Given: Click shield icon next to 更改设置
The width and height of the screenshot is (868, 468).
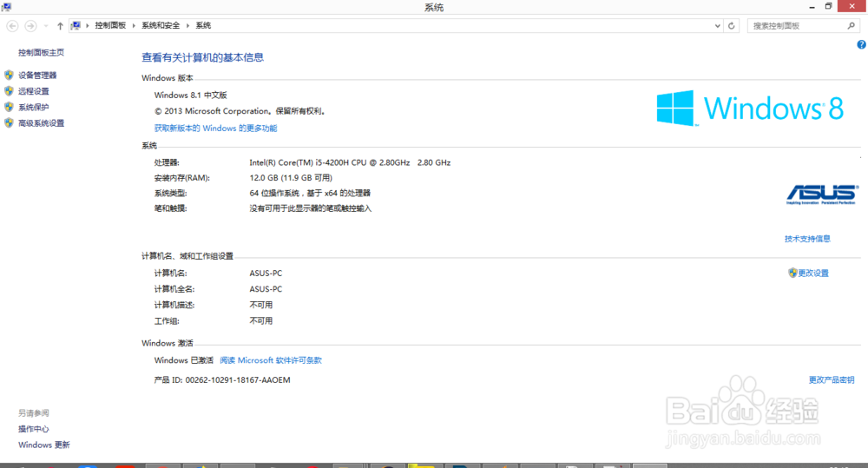Looking at the screenshot, I should pos(792,273).
